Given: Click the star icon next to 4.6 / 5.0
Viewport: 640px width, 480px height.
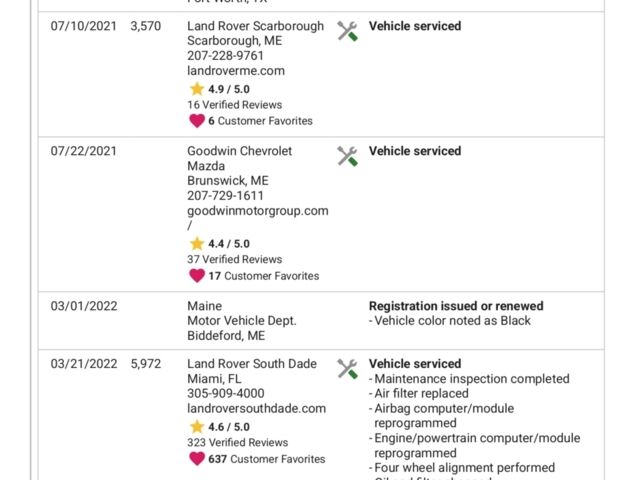Looking at the screenshot, I should point(197,427).
